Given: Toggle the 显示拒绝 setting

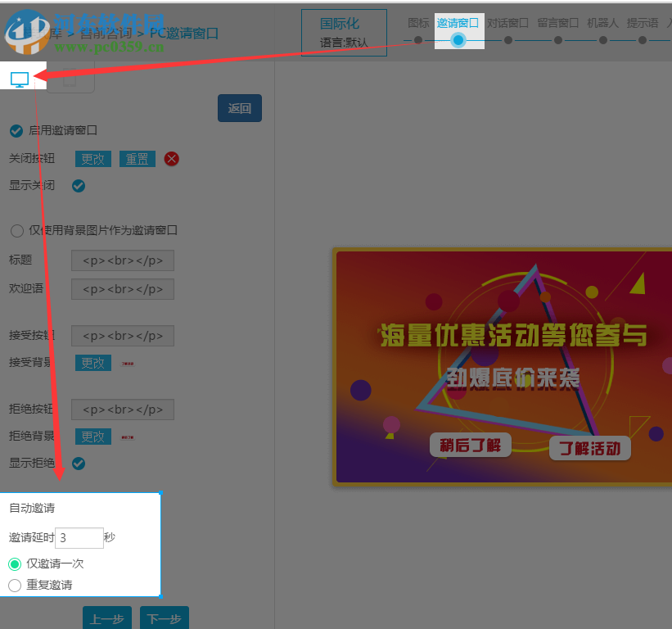Looking at the screenshot, I should pos(79,463).
